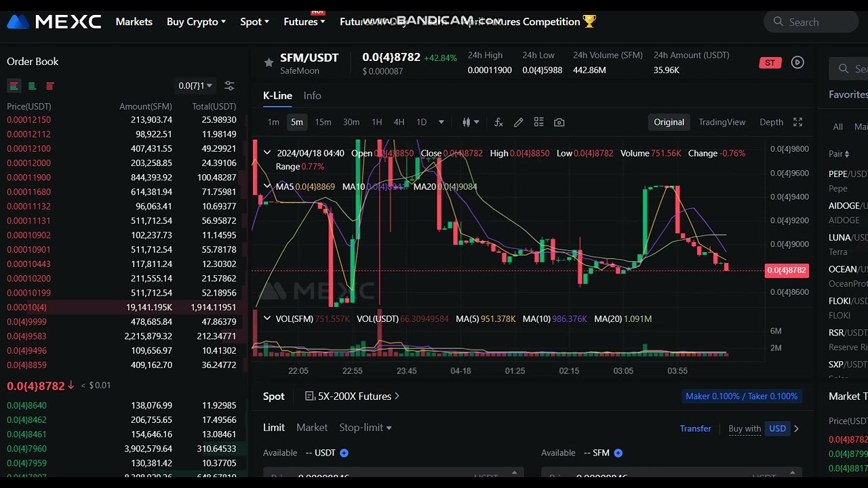Open the Info tab
This screenshot has width=868, height=488.
(312, 96)
